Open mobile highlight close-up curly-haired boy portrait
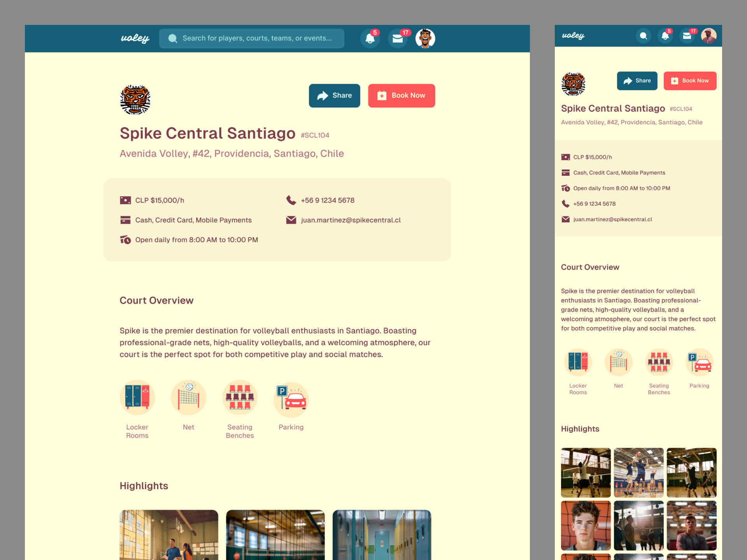This screenshot has height=560, width=747. click(x=586, y=525)
